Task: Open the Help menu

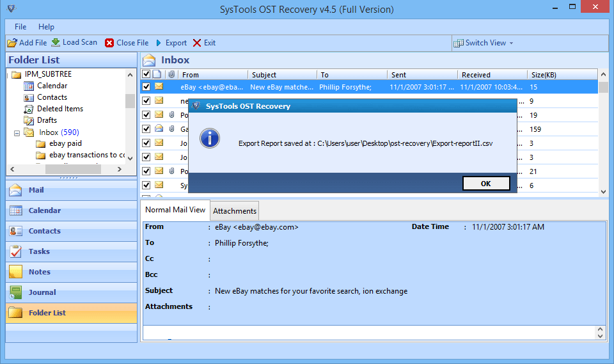Action: [46, 27]
